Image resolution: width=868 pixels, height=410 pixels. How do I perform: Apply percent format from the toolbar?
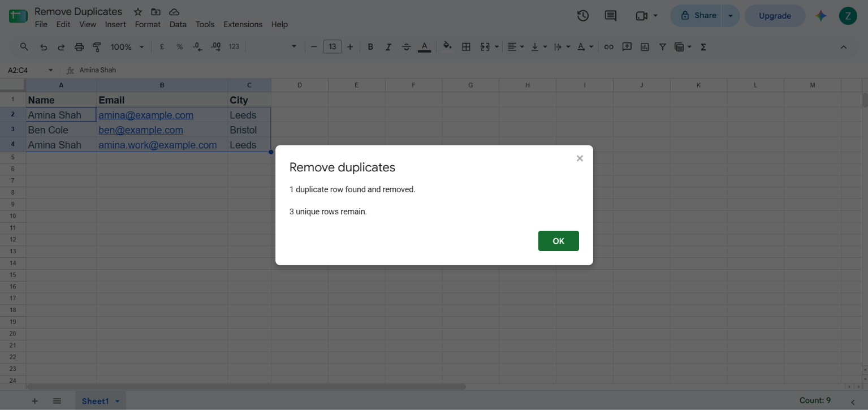[180, 47]
